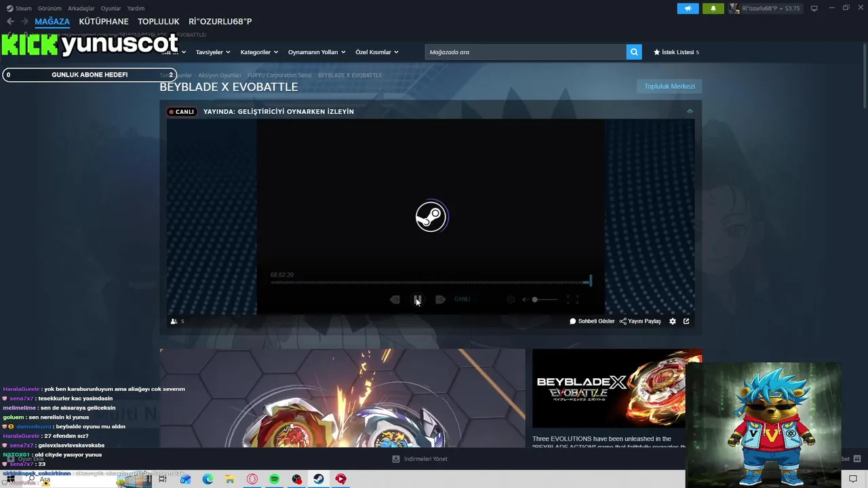Expand the Kategoriler dropdown
This screenshot has width=868, height=488.
(x=259, y=52)
